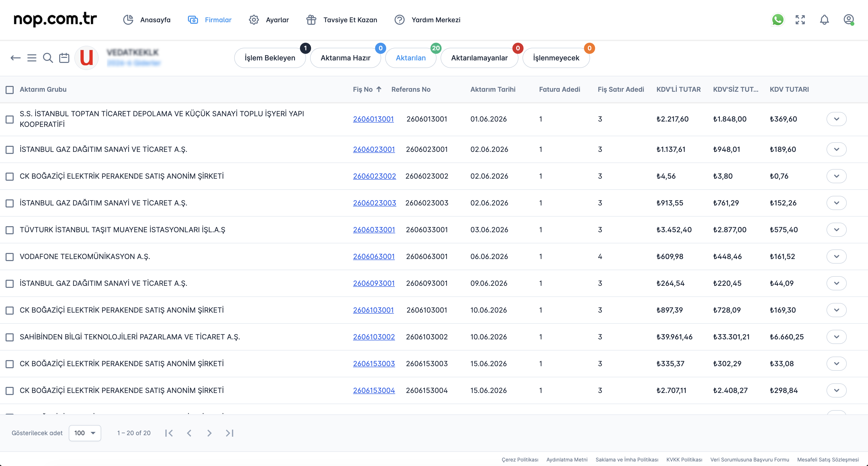
Task: Go to previous page
Action: 189,433
